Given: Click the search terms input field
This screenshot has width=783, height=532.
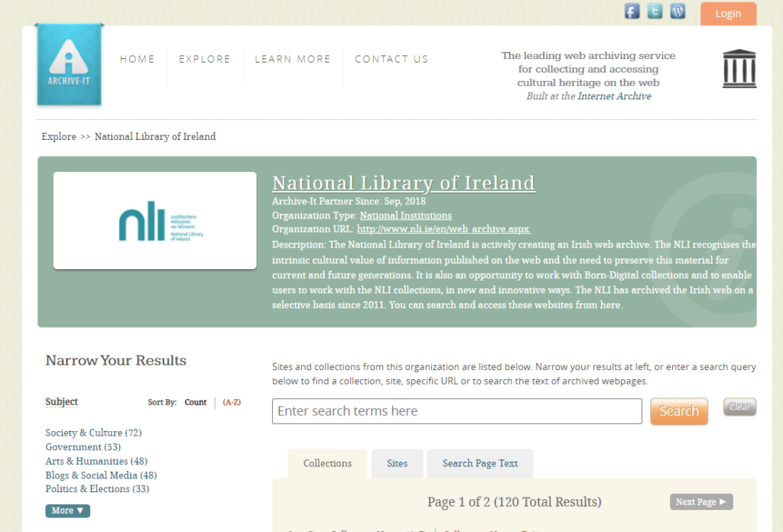Looking at the screenshot, I should pyautogui.click(x=456, y=411).
